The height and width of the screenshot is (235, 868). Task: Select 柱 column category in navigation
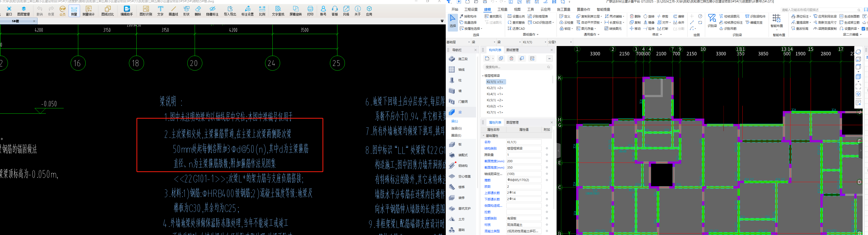(x=455, y=80)
